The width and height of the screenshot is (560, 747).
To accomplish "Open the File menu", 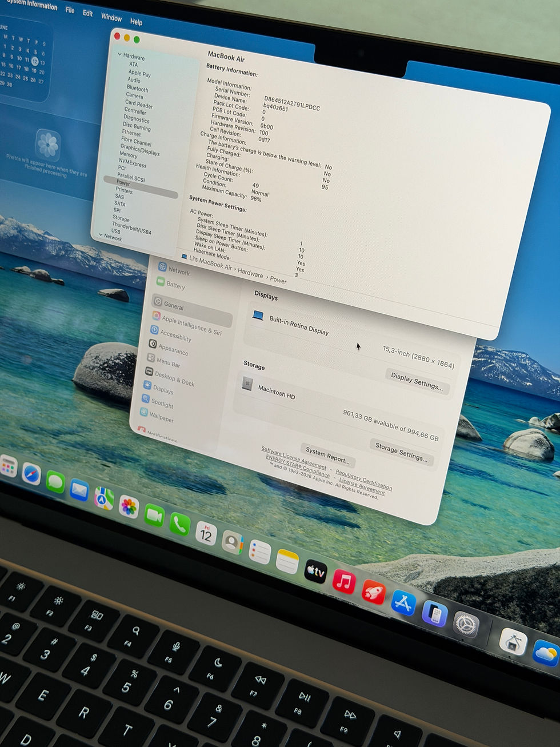I will [70, 10].
